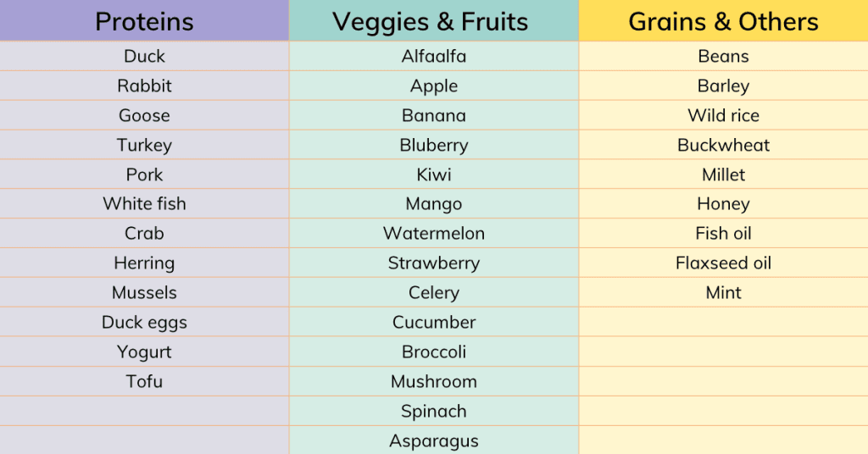This screenshot has width=868, height=454.
Task: Click the Asparagus entry
Action: tap(433, 440)
